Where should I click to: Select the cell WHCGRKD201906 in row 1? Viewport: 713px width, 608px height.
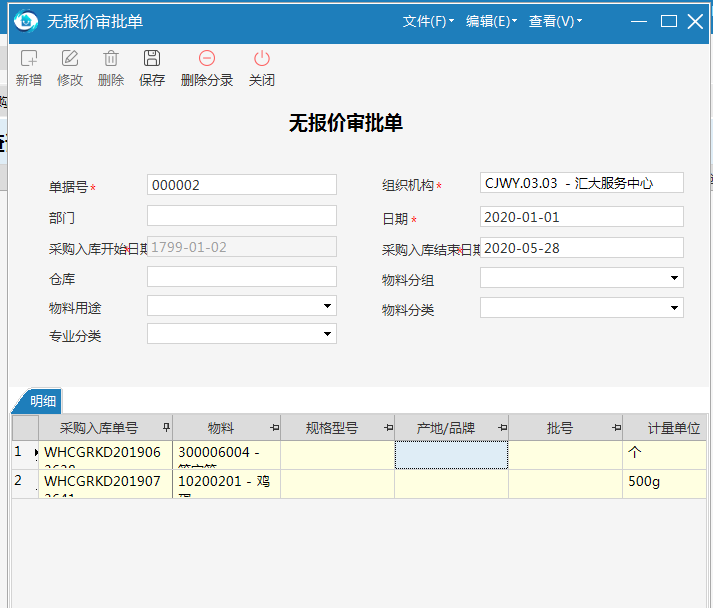(105, 455)
